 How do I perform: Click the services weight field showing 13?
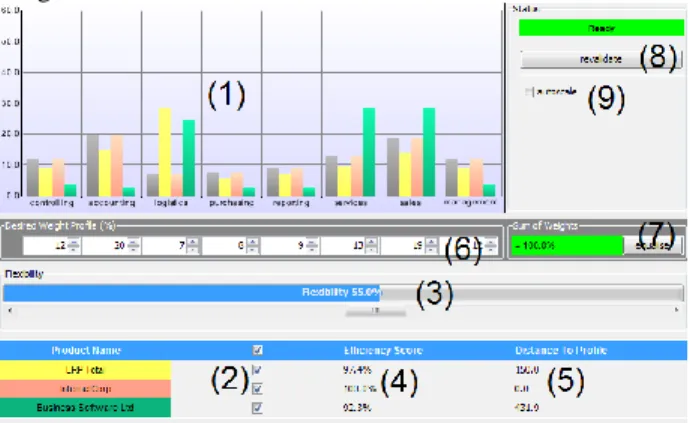coord(343,246)
